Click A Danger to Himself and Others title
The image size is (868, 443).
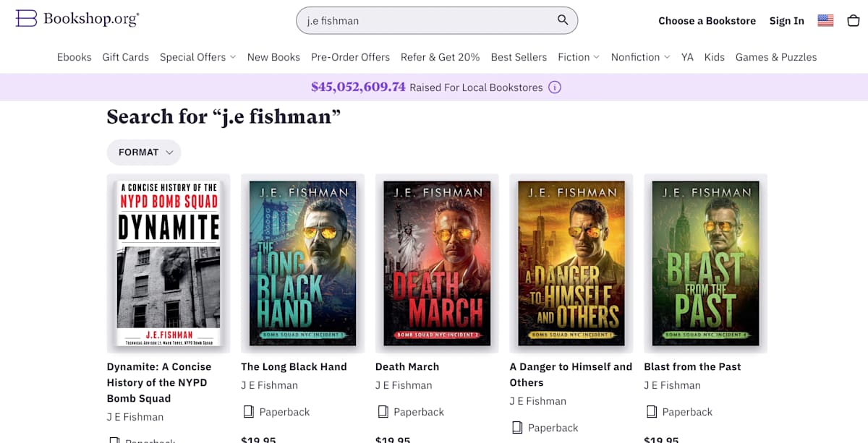[571, 374]
